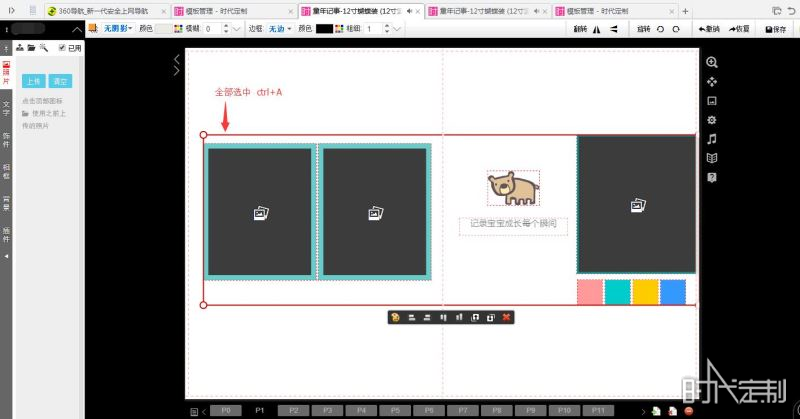The height and width of the screenshot is (419, 800).
Task: Toggle the 已用 checkbox
Action: [62, 47]
